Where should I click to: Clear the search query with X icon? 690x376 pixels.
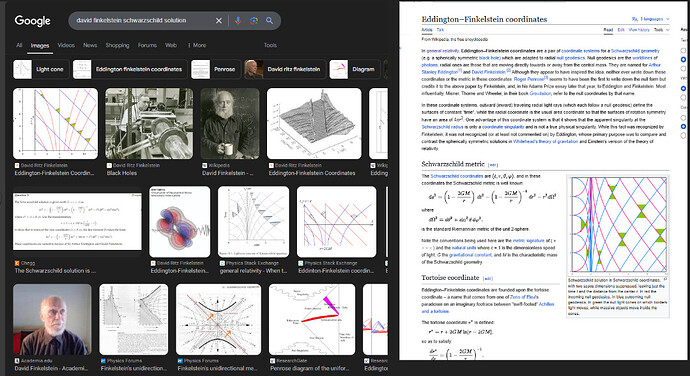pyautogui.click(x=219, y=21)
